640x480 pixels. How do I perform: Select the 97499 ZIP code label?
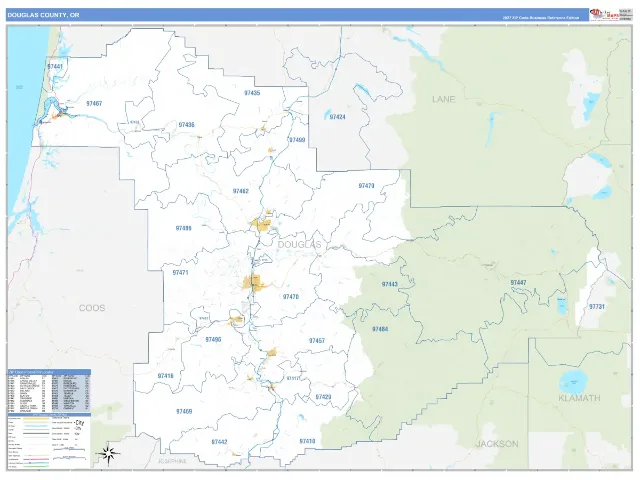click(298, 140)
